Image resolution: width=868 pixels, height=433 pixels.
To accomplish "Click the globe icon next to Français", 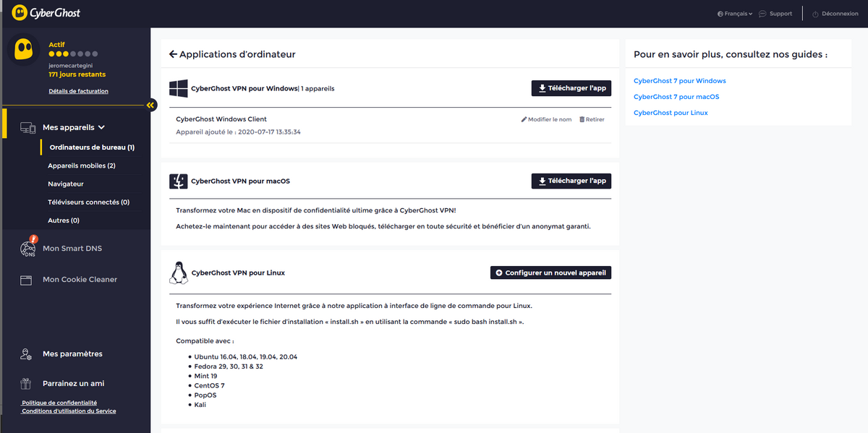I will point(720,14).
